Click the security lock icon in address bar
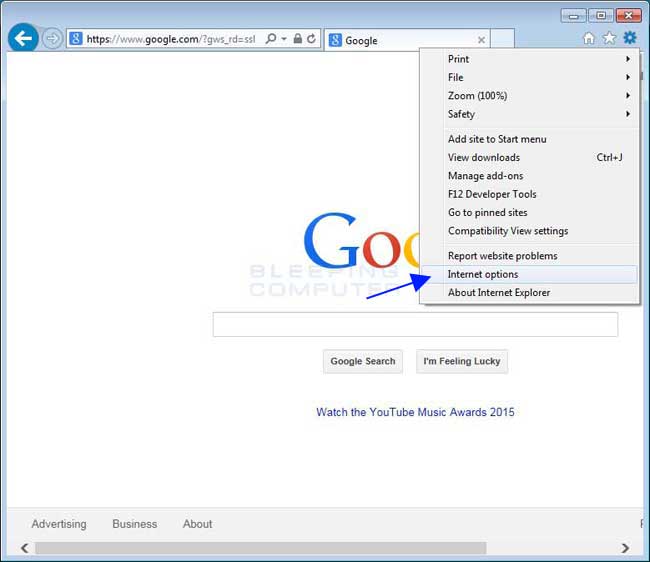The width and height of the screenshot is (650, 562). pos(297,40)
